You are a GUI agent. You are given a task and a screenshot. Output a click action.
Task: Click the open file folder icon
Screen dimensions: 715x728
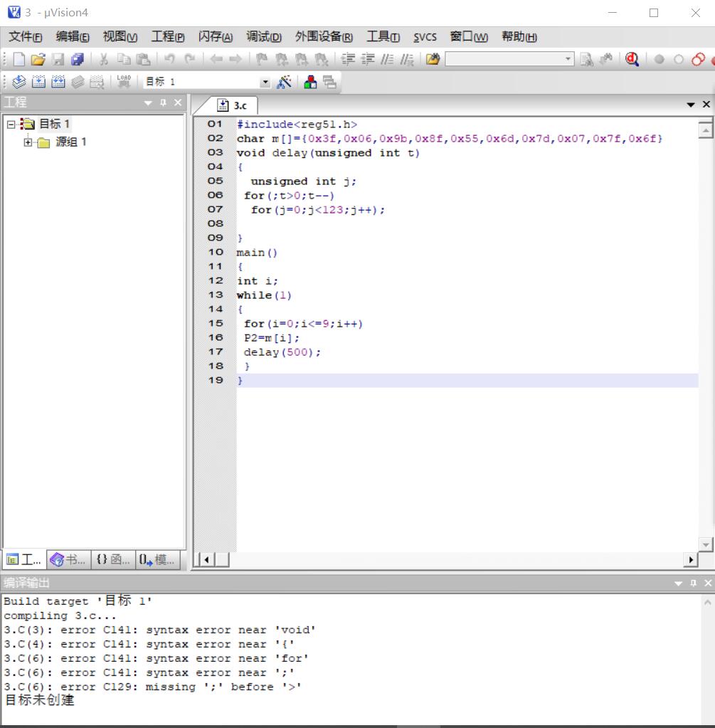point(38,60)
